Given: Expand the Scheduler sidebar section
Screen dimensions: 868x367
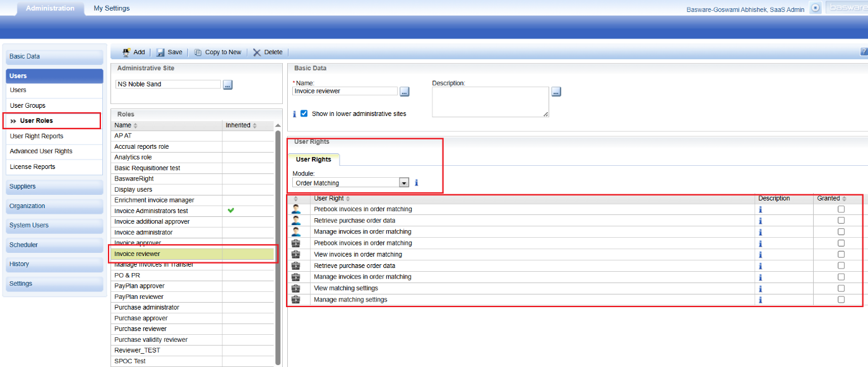Looking at the screenshot, I should coord(54,245).
